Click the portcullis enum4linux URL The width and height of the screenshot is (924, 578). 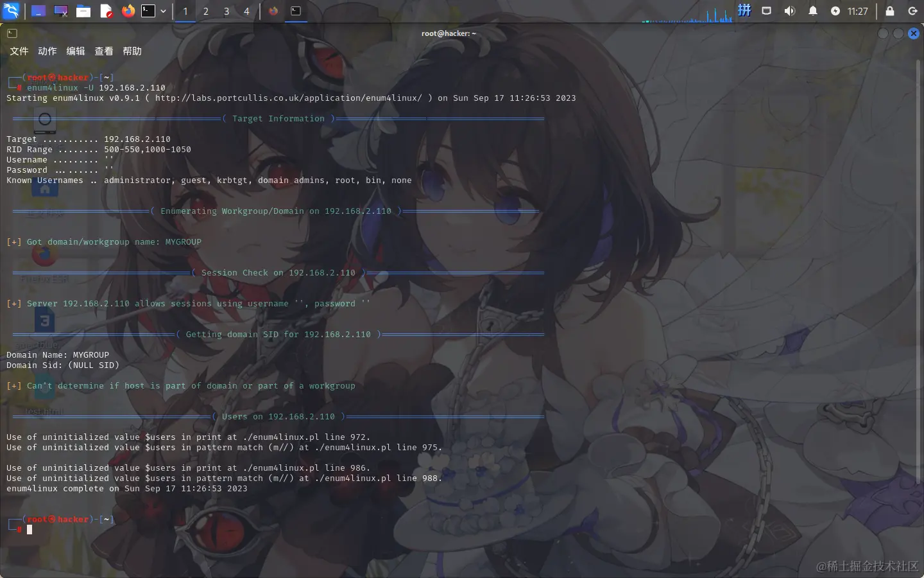point(289,98)
